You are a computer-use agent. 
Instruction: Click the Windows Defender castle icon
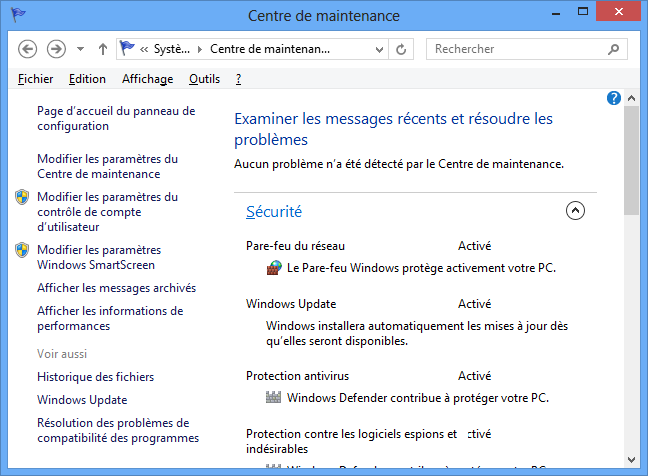pyautogui.click(x=273, y=397)
